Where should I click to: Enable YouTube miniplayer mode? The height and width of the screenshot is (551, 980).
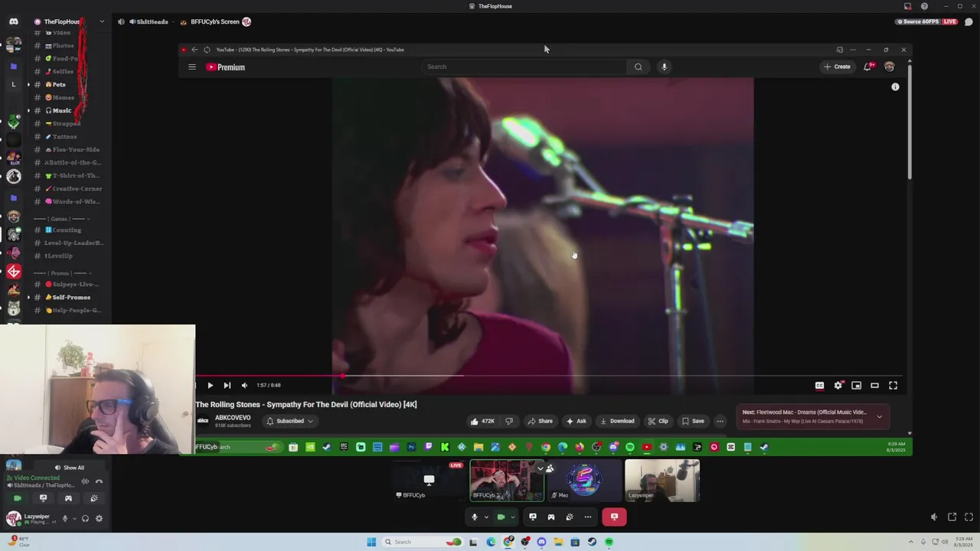click(x=857, y=386)
